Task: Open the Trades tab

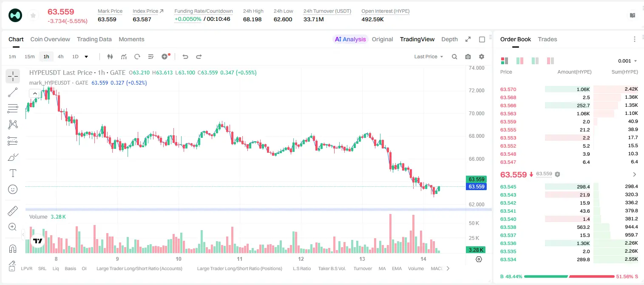Action: (547, 39)
